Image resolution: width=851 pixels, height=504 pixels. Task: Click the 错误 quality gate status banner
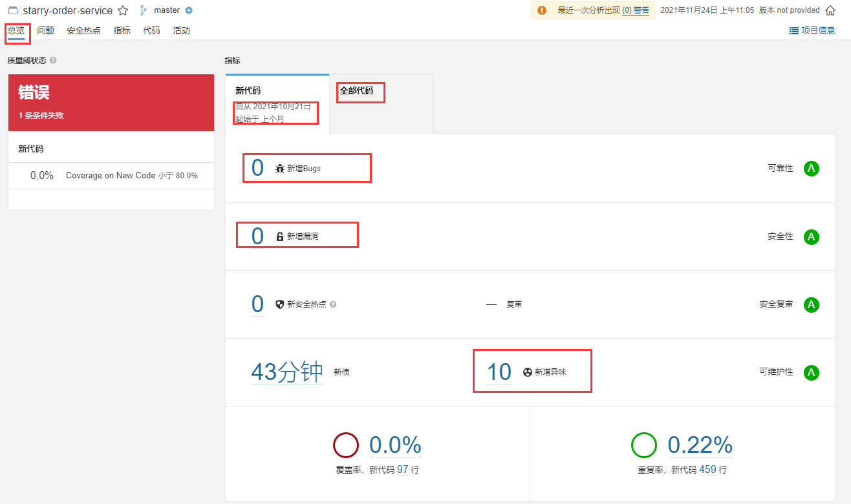point(111,103)
